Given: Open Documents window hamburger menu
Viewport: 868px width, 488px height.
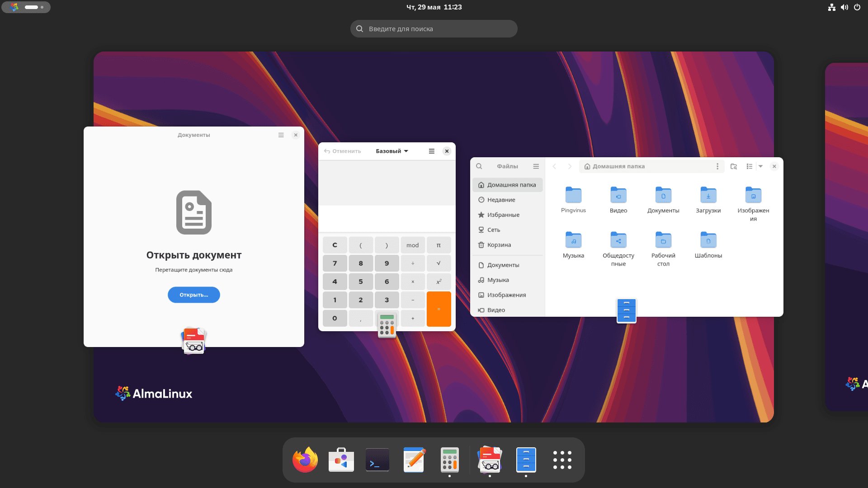Looking at the screenshot, I should (281, 135).
